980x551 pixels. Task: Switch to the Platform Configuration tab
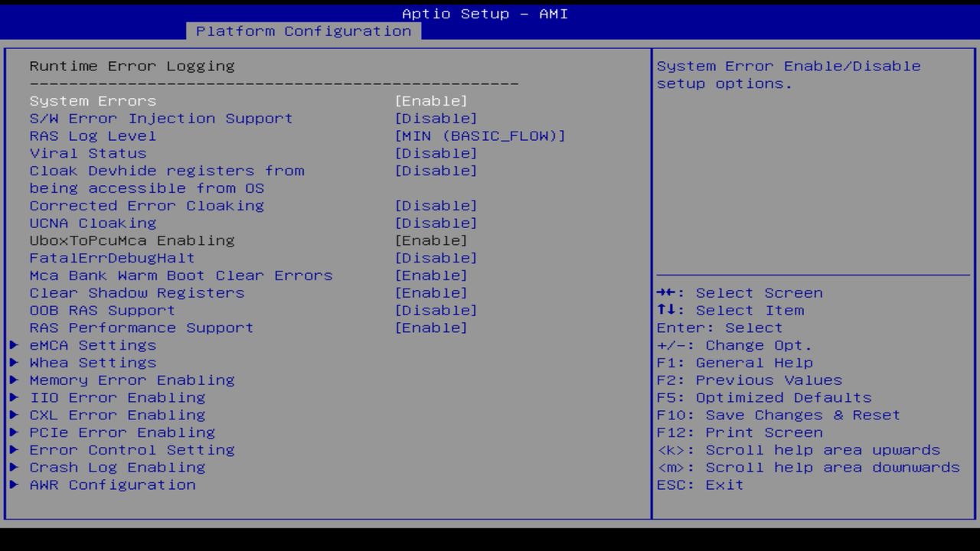304,31
